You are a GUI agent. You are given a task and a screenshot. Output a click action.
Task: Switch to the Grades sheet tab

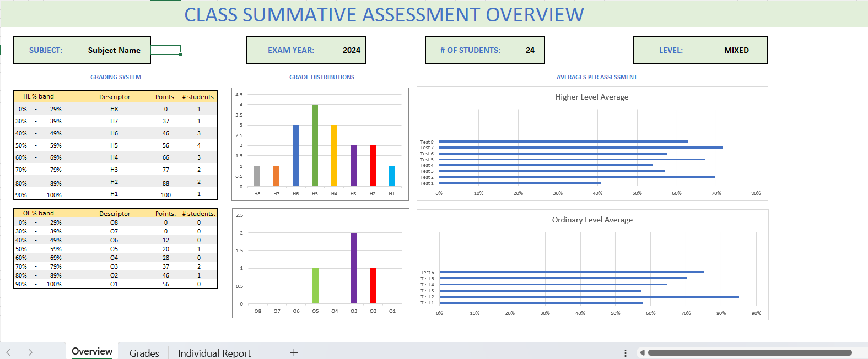tap(144, 353)
